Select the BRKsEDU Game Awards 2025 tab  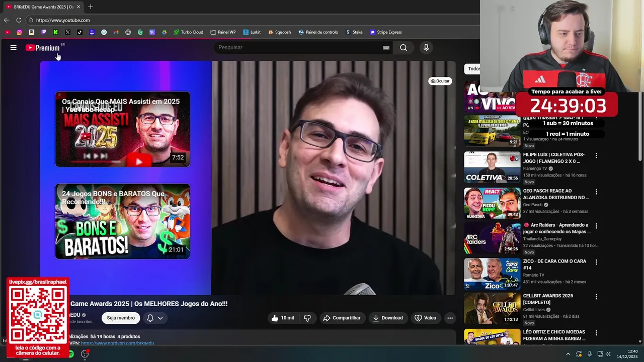tap(43, 7)
